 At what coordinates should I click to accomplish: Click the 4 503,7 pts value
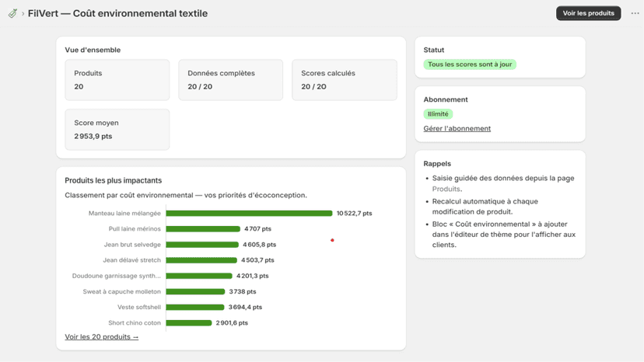click(257, 260)
